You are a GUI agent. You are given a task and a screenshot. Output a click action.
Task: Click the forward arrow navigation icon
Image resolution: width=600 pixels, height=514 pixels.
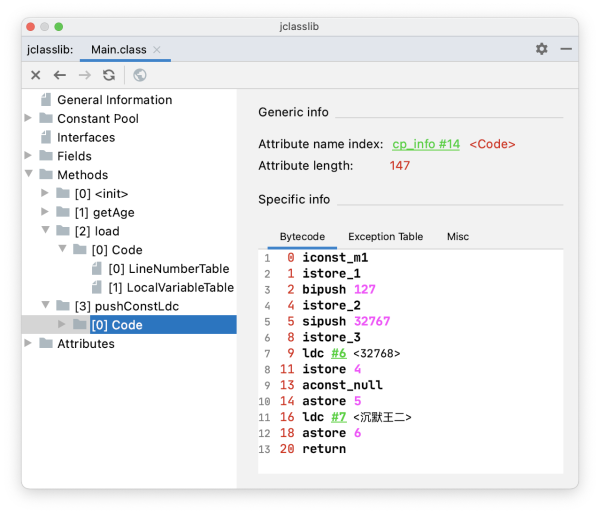pos(85,75)
